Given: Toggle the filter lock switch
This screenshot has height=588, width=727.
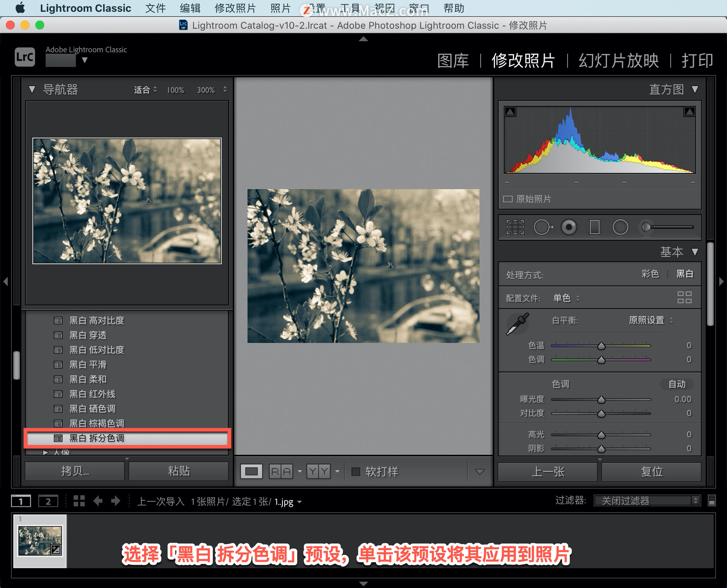Looking at the screenshot, I should [711, 501].
